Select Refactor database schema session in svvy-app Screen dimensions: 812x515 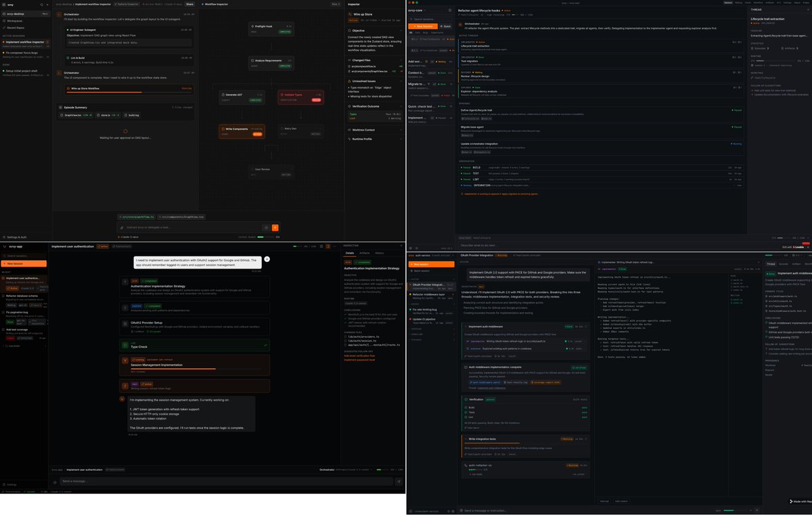24,301
